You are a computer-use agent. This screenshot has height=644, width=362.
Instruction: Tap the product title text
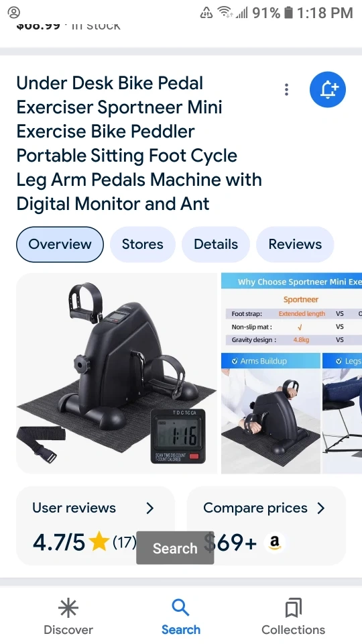[139, 144]
